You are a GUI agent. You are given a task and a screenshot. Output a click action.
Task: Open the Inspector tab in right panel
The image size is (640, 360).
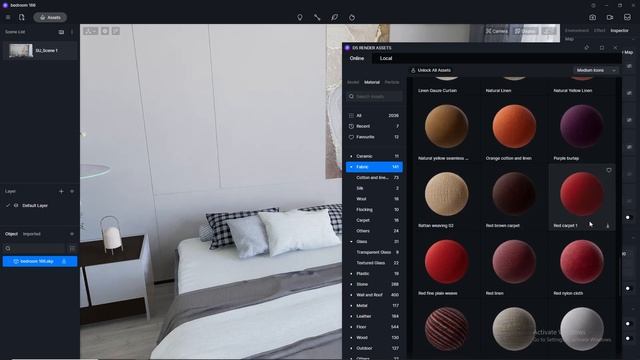(x=619, y=31)
